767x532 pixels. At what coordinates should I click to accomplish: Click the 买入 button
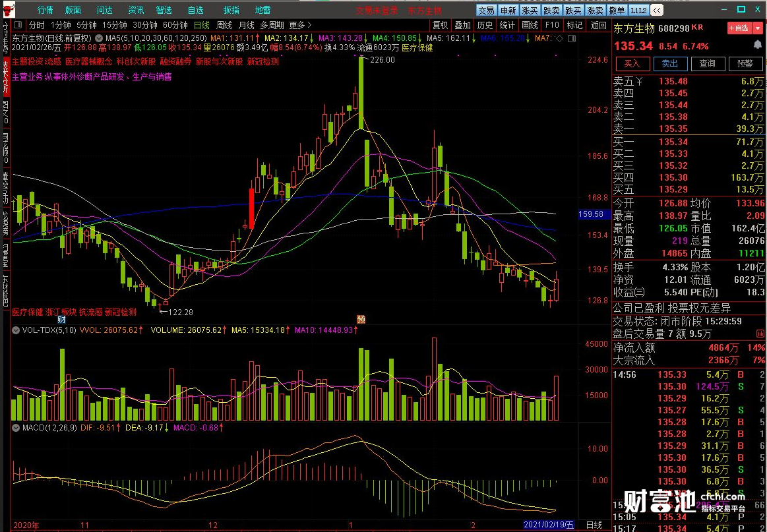coord(632,63)
